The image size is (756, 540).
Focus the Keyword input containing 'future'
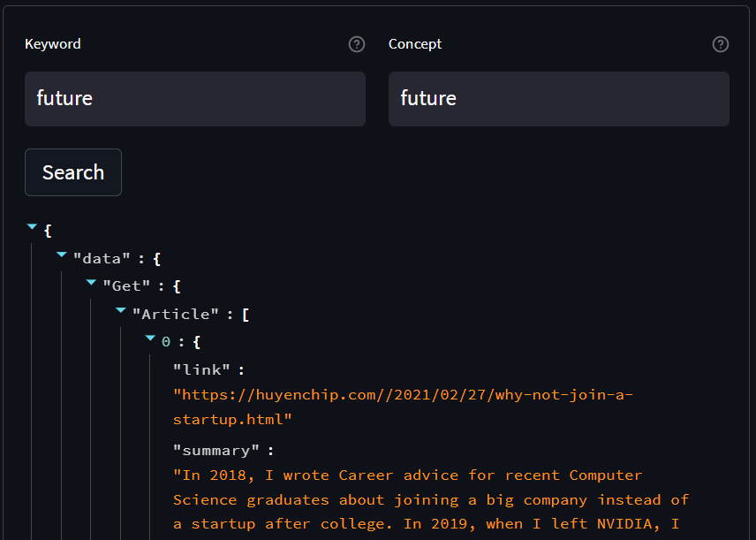pyautogui.click(x=195, y=99)
